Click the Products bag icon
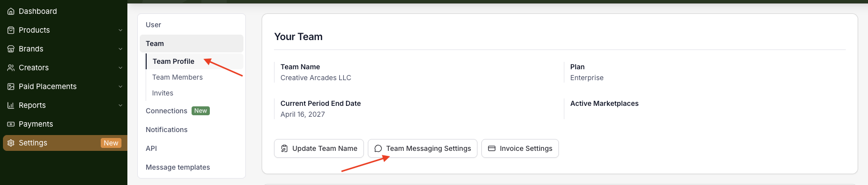The height and width of the screenshot is (185, 868). [x=11, y=30]
